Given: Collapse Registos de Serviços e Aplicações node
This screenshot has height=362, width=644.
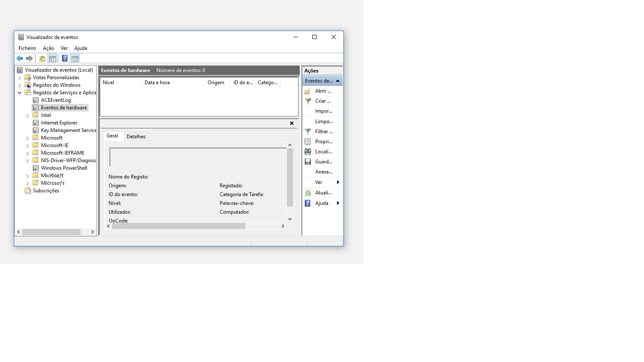Looking at the screenshot, I should [19, 93].
